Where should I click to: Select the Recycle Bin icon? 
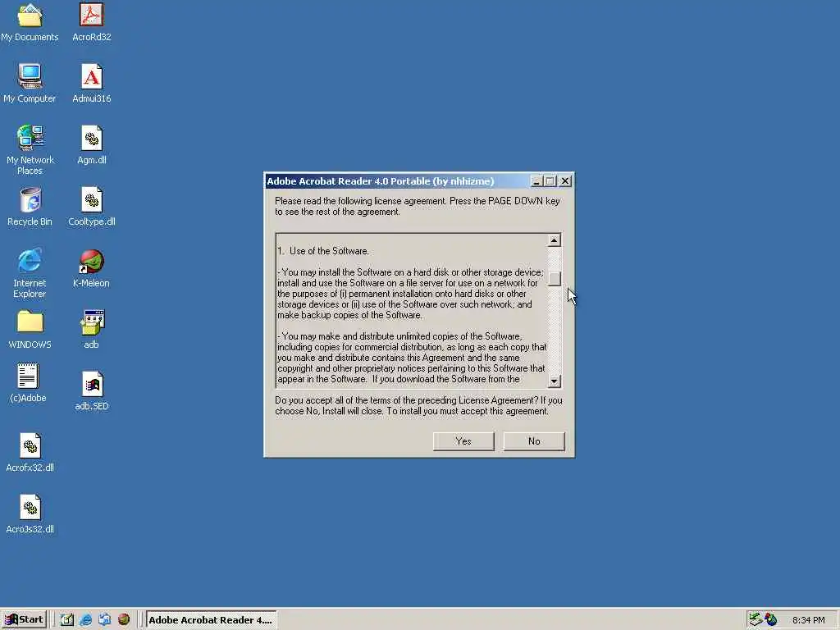[30, 206]
